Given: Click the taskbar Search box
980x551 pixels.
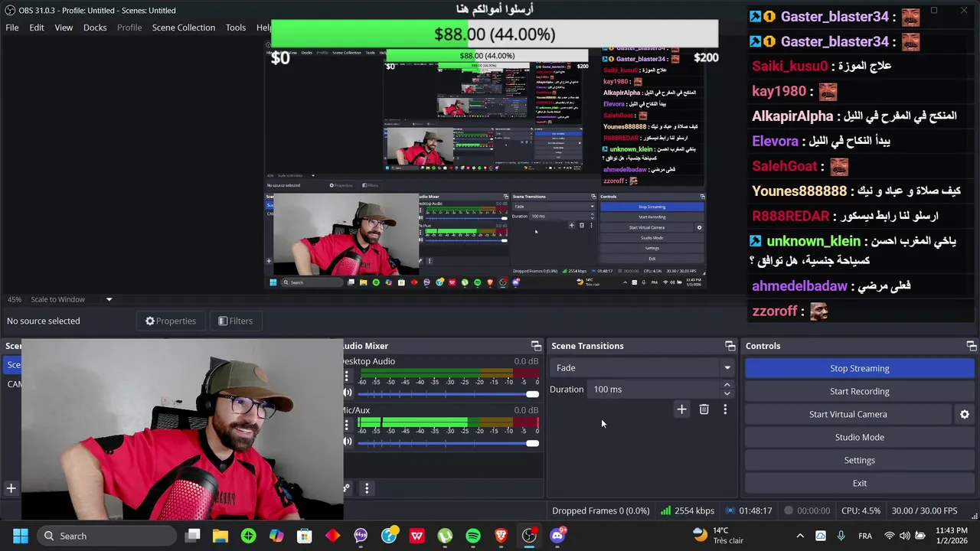Looking at the screenshot, I should (106, 536).
